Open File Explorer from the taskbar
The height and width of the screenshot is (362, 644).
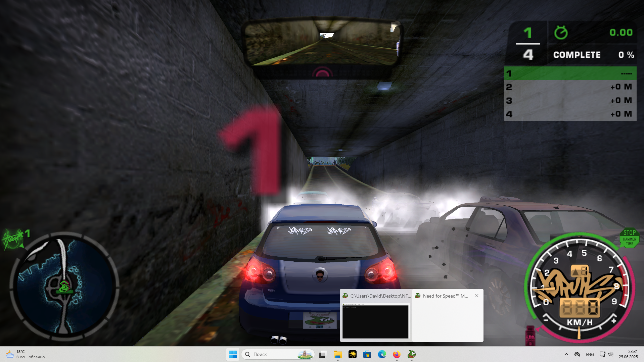337,354
